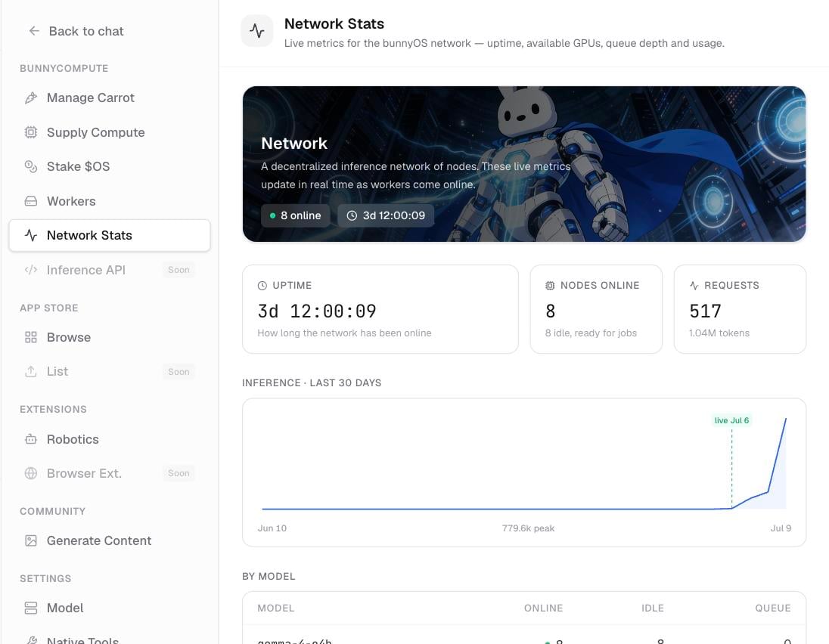The width and height of the screenshot is (829, 644).
Task: Open Supply Compute section
Action: 110,132
